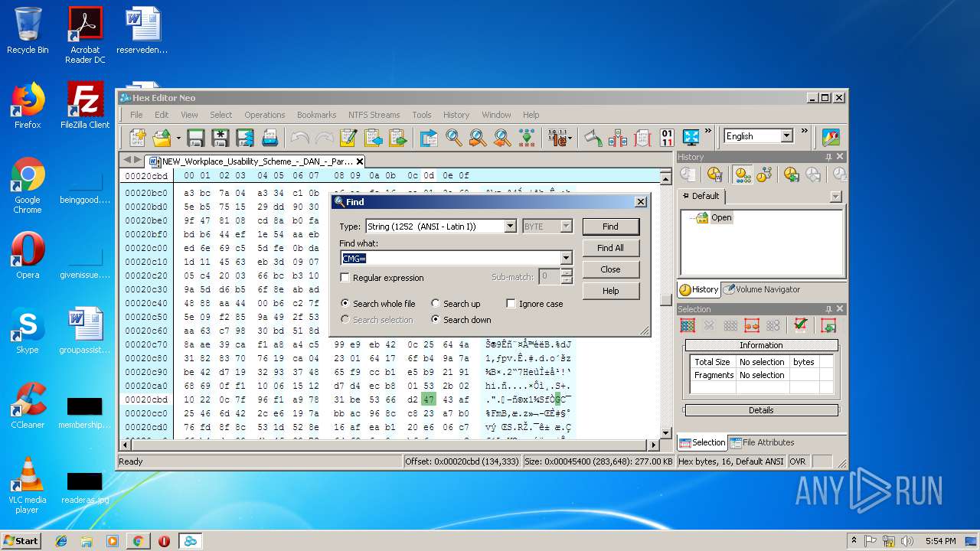This screenshot has width=980, height=551.
Task: Open the File menu
Action: (x=136, y=115)
